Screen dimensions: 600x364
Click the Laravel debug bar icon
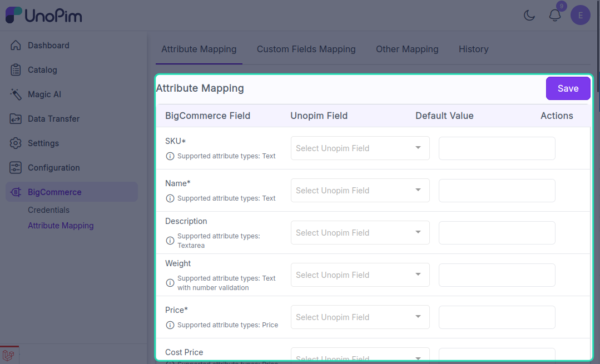8,355
